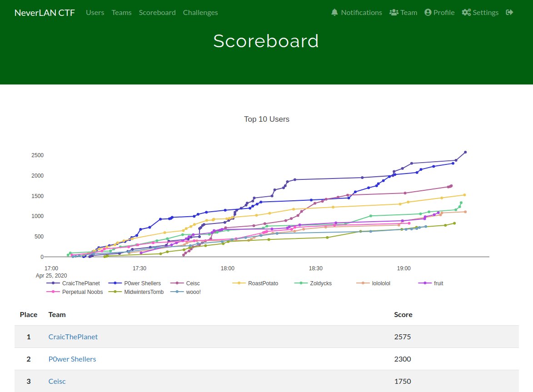533x392 pixels.
Task: Click the NeverLAN CTF brand link
Action: tap(44, 12)
